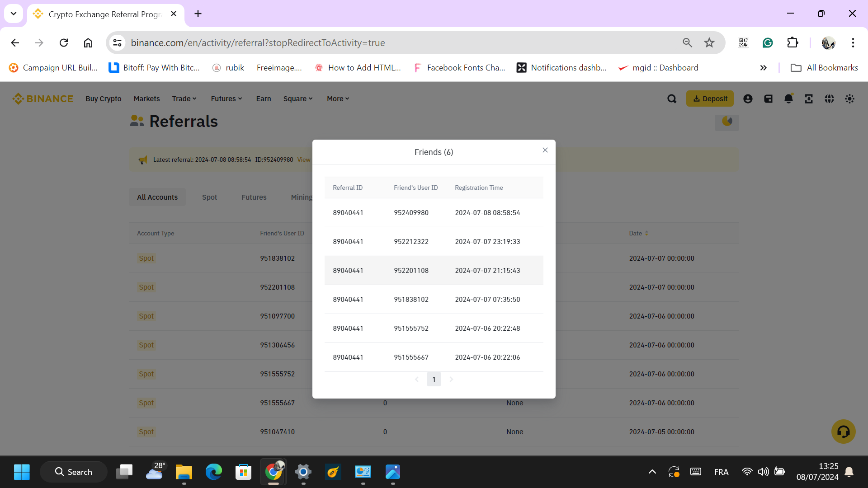Bookmark this page with star icon
This screenshot has width=868, height=488.
[x=709, y=42]
